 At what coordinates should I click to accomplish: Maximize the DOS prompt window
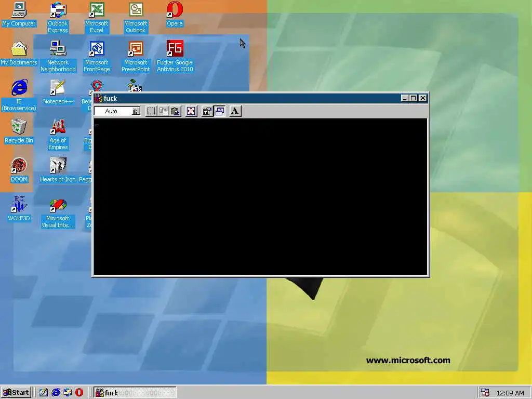pyautogui.click(x=413, y=98)
